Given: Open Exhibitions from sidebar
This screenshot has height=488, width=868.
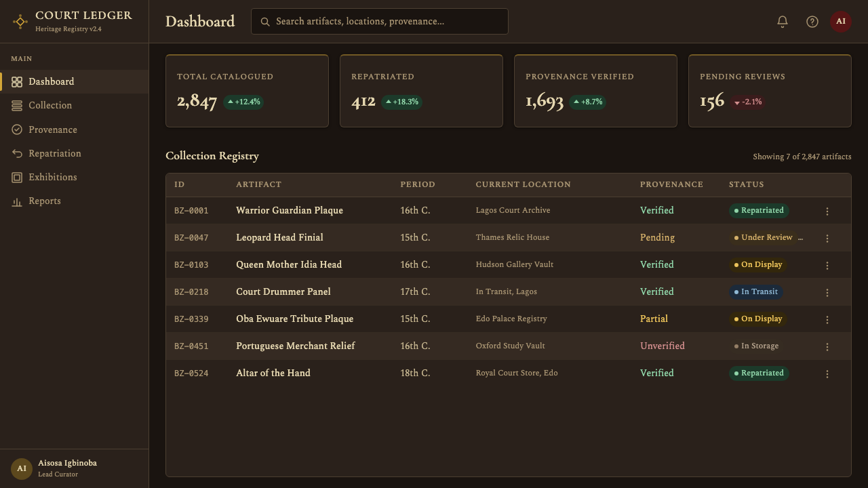Looking at the screenshot, I should point(74,178).
